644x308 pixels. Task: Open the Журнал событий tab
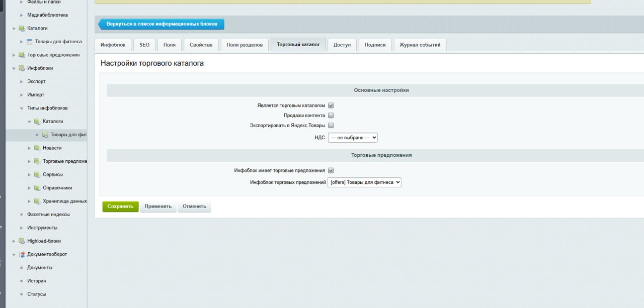coord(420,45)
